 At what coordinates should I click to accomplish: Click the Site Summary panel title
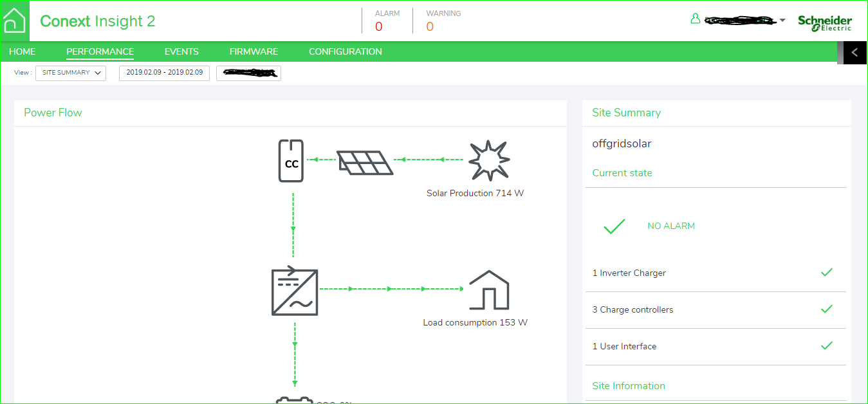[x=627, y=113]
